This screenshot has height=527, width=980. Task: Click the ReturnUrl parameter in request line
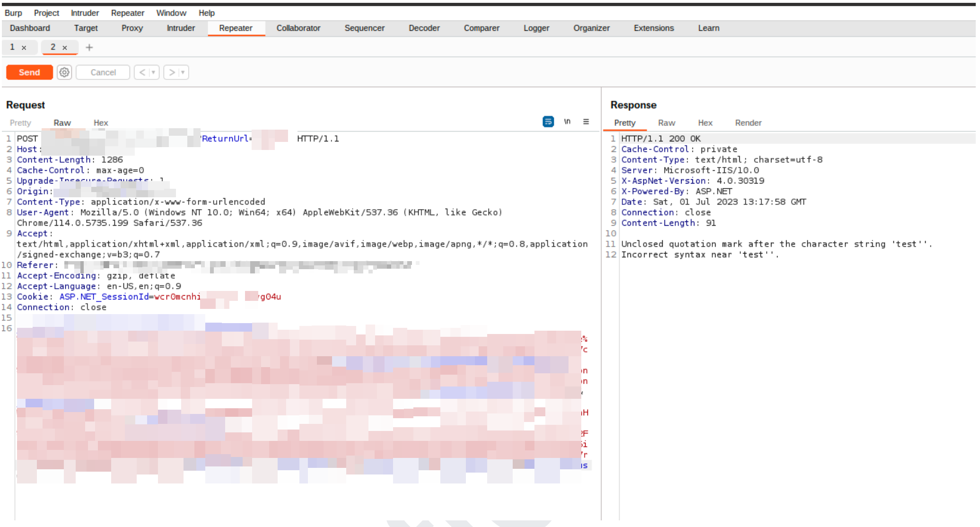pos(226,138)
